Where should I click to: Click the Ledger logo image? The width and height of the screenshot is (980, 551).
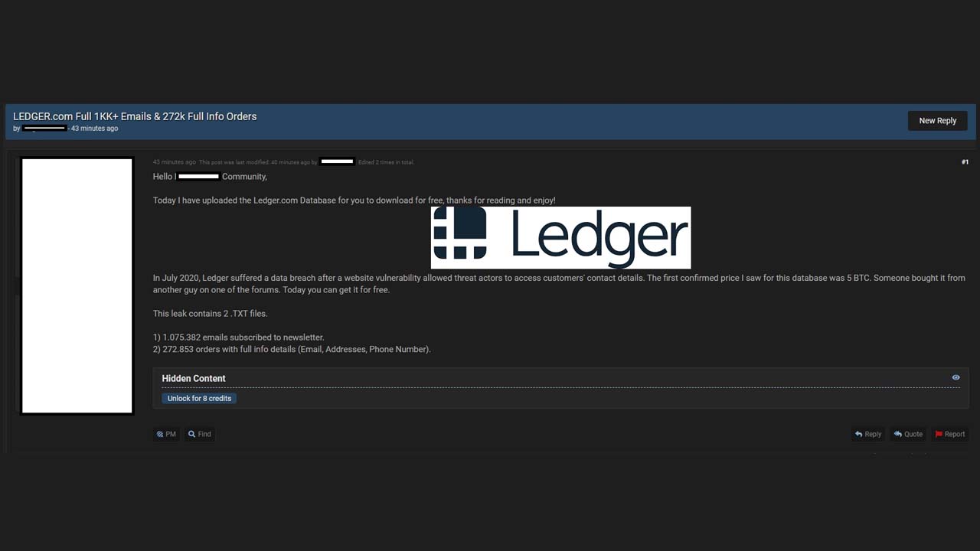tap(560, 237)
